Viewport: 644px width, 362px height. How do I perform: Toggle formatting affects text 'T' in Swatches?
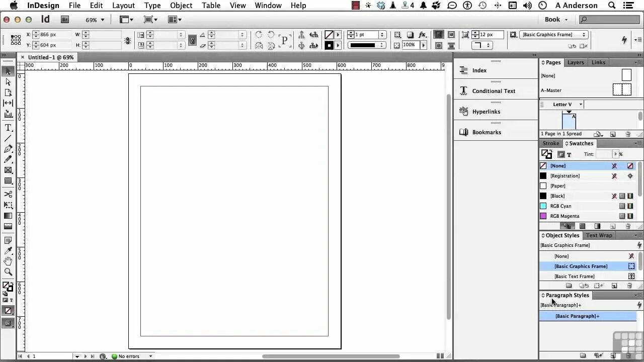tap(569, 154)
